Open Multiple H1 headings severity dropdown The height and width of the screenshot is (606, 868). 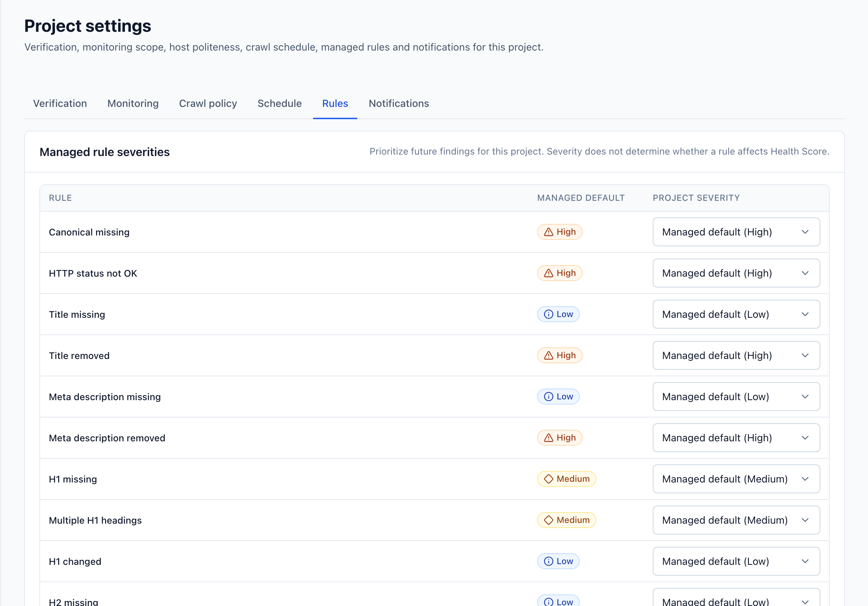click(x=736, y=520)
